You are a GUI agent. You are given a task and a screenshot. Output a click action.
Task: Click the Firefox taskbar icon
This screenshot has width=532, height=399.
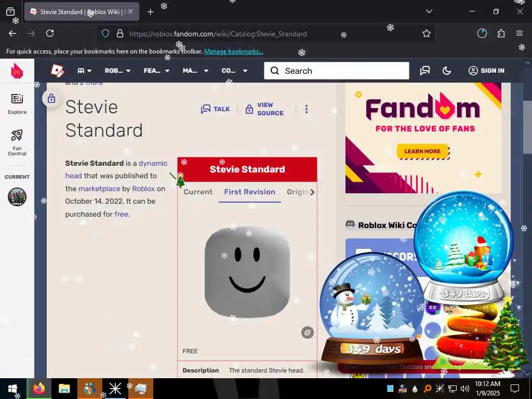tap(39, 389)
